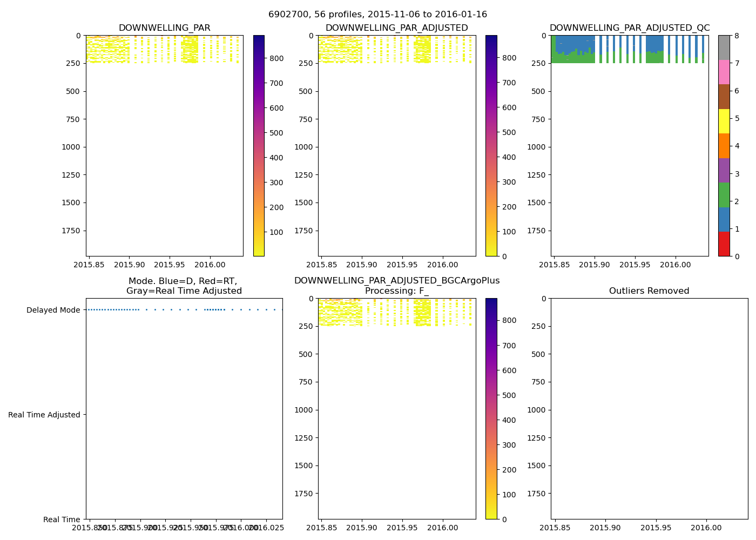Select the DOWNWELLING_PAR plot title
The image size is (756, 540).
(164, 28)
